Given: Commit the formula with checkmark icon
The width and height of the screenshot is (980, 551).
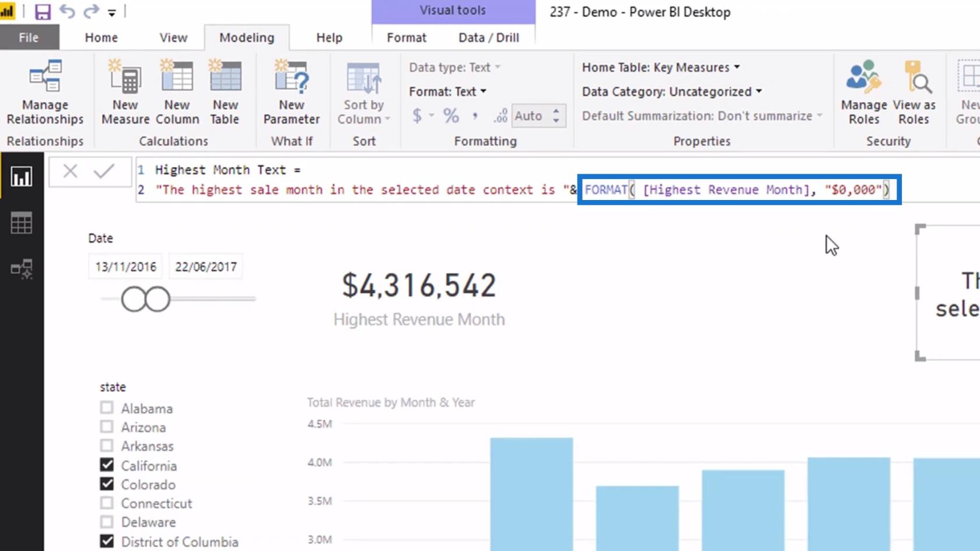Looking at the screenshot, I should tap(104, 171).
